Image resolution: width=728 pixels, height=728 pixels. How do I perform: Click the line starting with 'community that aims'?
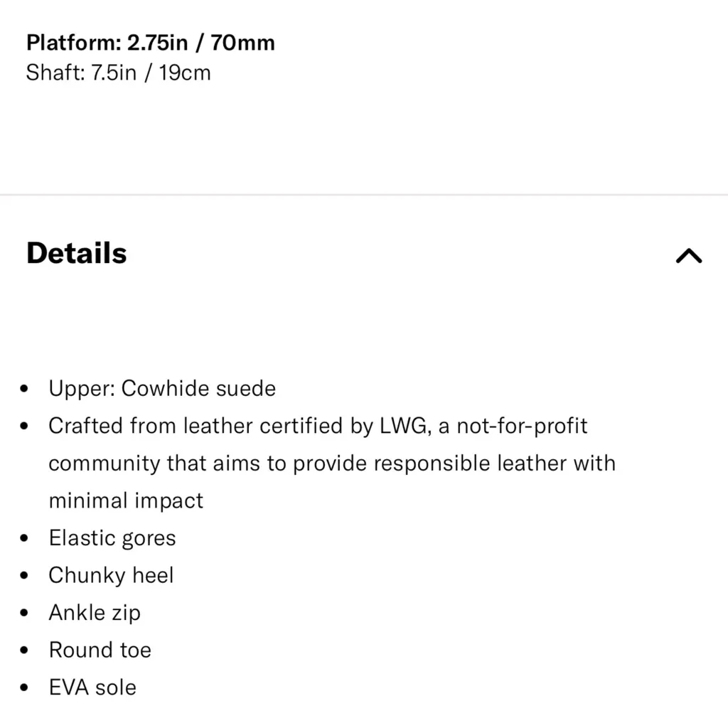click(331, 463)
